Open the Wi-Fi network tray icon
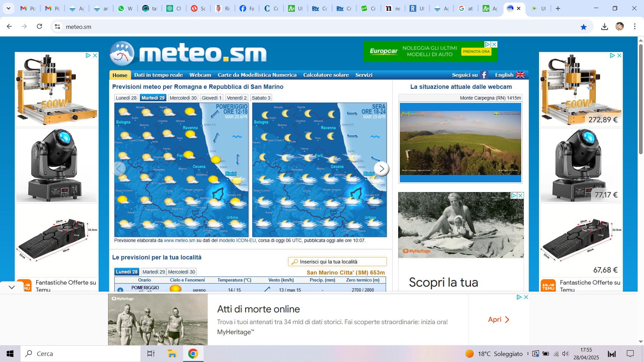The width and height of the screenshot is (644, 362). click(556, 354)
